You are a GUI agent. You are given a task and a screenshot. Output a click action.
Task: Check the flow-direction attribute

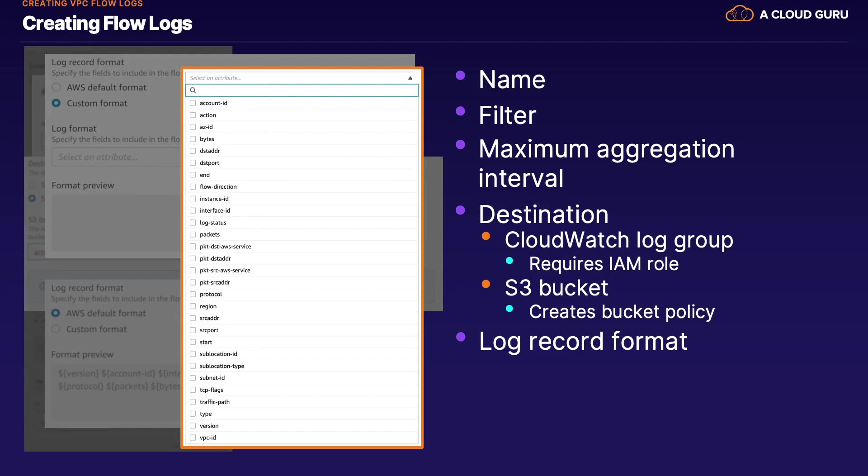[x=193, y=187]
